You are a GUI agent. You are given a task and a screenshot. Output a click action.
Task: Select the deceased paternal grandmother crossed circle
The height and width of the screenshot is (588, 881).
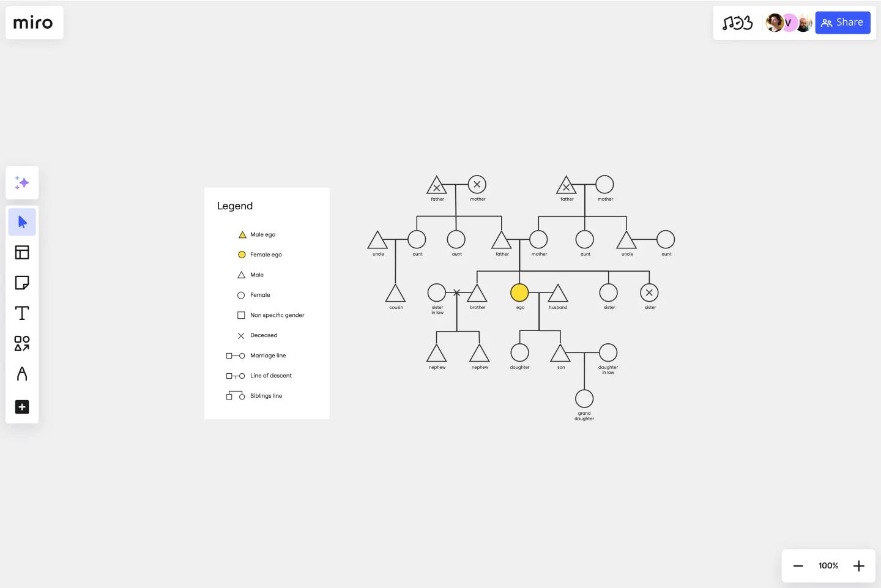[477, 184]
